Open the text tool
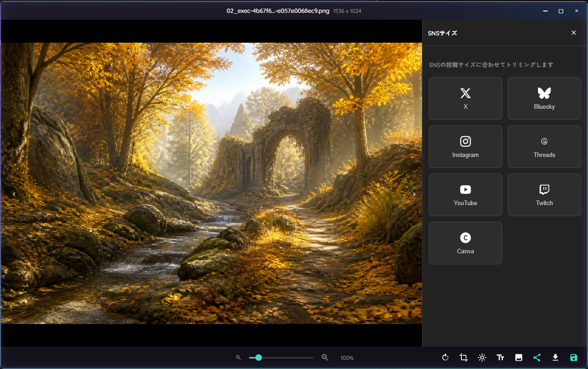 click(x=500, y=358)
